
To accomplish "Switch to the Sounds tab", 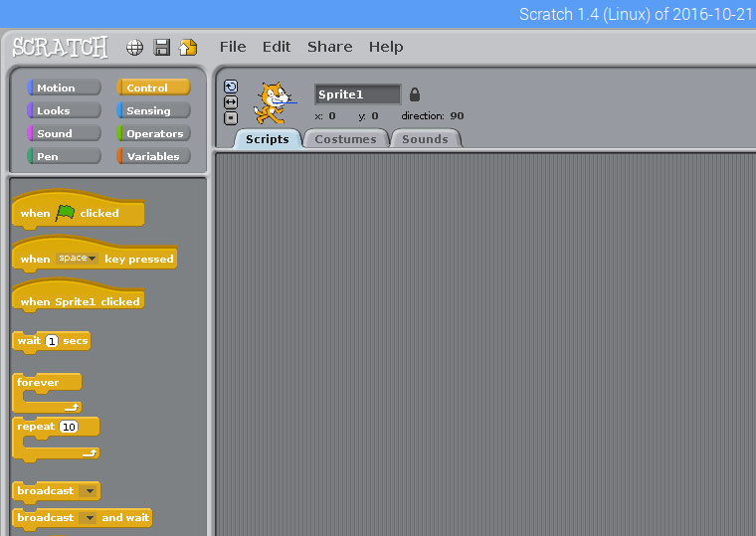I will click(x=425, y=139).
